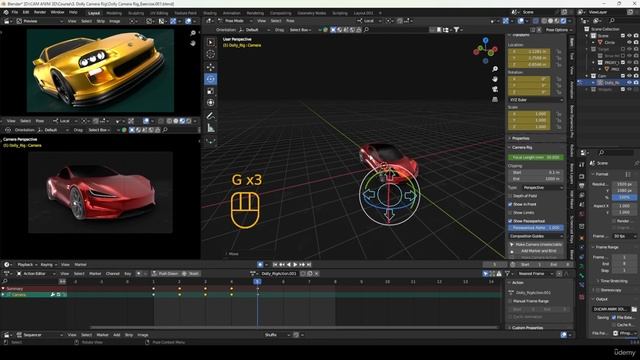
Task: Select the Transform tool in viewport toolbar
Action: pyautogui.click(x=211, y=103)
